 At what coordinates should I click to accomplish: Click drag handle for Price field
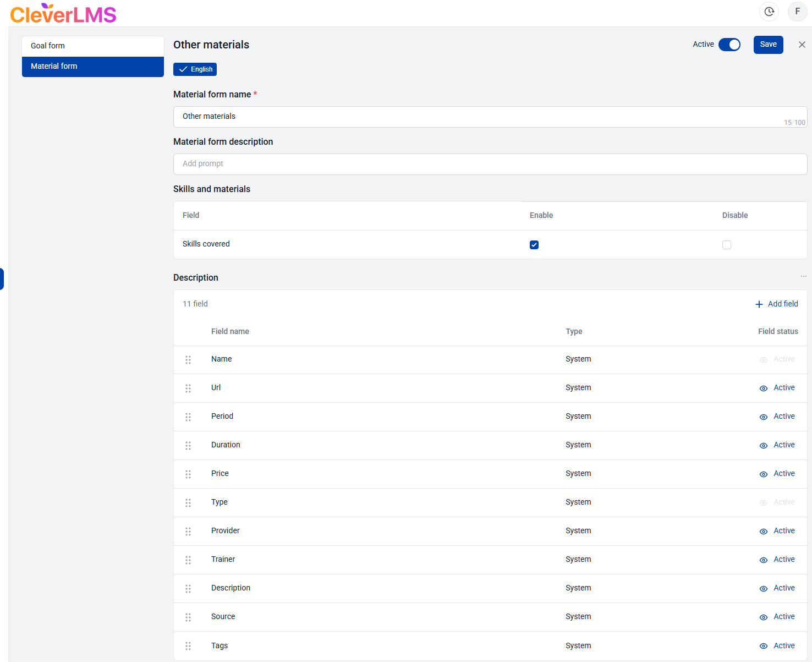188,474
